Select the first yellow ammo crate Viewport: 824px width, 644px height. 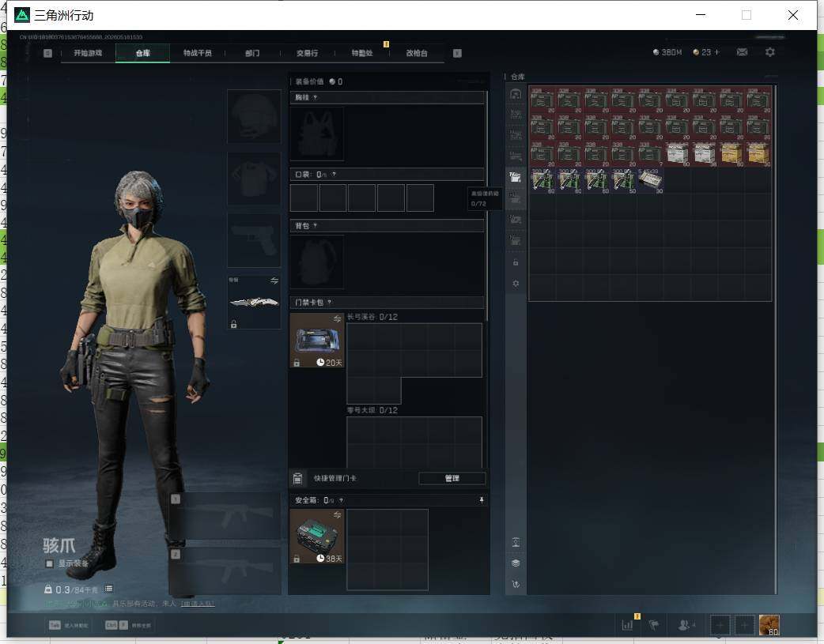pos(731,154)
